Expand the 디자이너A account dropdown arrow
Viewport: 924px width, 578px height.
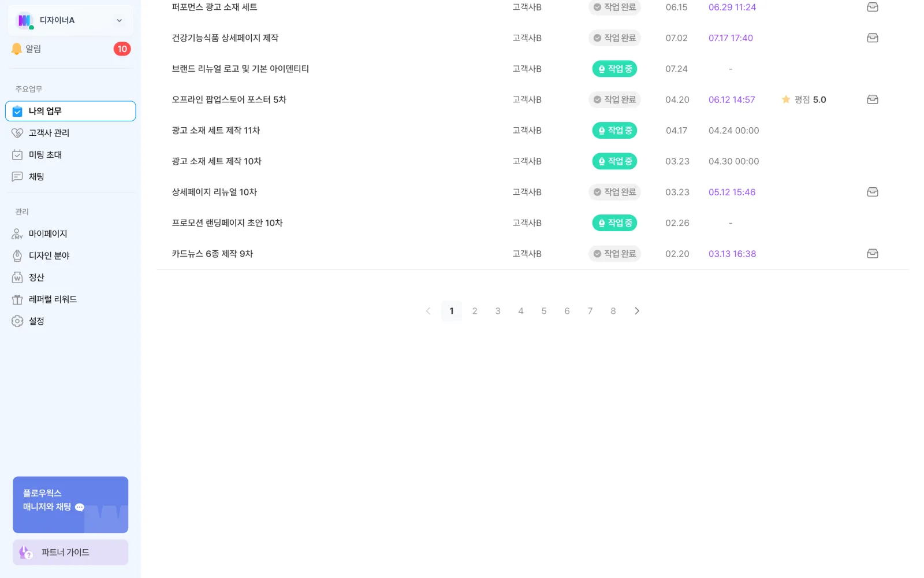120,20
